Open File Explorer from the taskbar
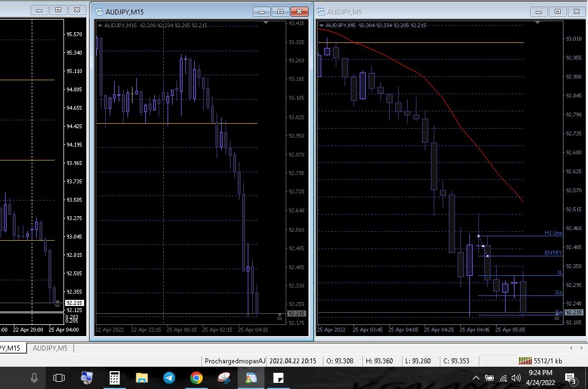This screenshot has width=588, height=389. [x=142, y=378]
